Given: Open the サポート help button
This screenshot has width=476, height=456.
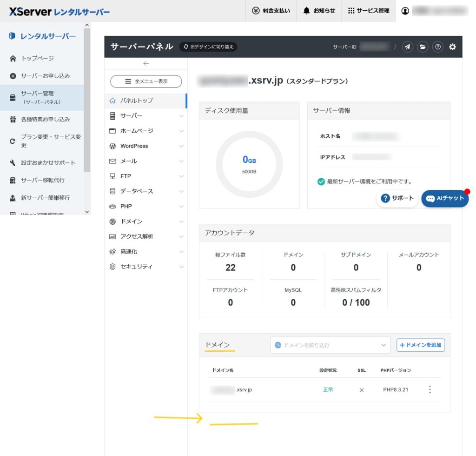Looking at the screenshot, I should [397, 198].
